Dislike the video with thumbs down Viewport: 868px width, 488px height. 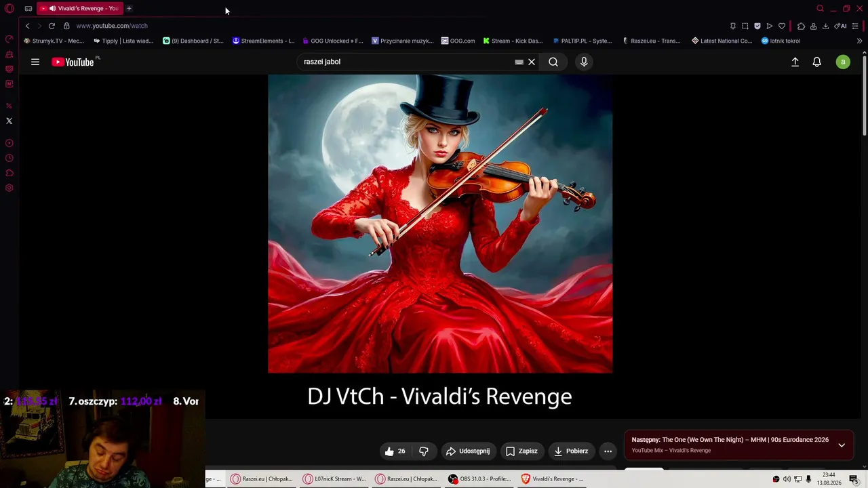(x=424, y=451)
